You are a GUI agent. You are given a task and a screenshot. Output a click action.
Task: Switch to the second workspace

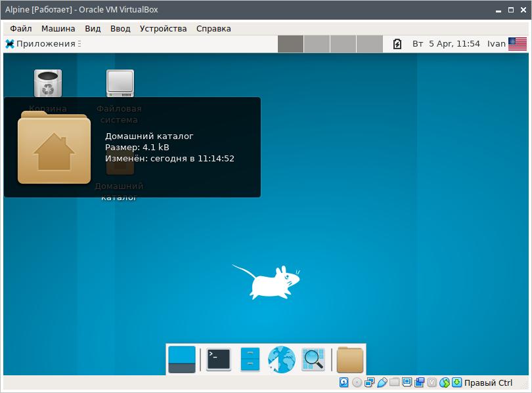(x=317, y=44)
